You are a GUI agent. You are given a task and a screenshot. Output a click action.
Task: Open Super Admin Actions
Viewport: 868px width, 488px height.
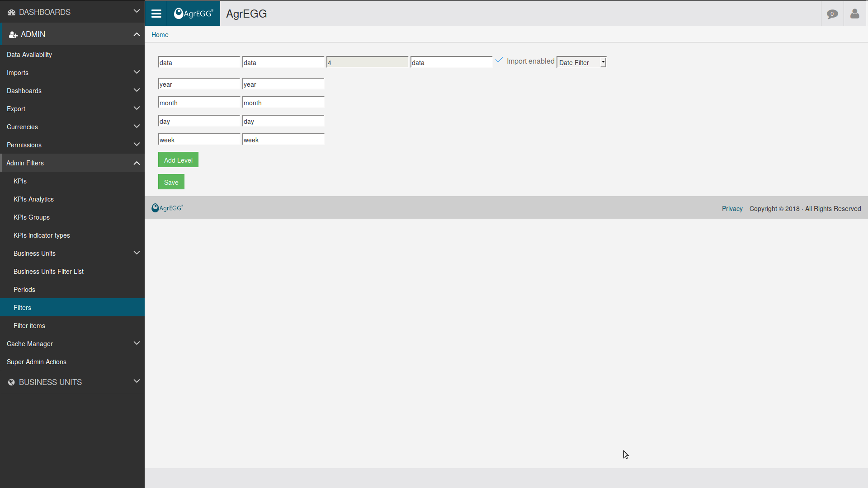click(72, 362)
